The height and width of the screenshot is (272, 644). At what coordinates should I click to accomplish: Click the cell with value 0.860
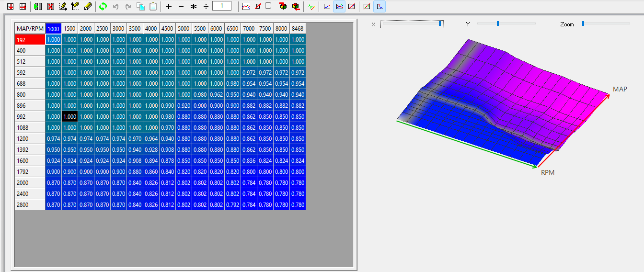click(151, 172)
